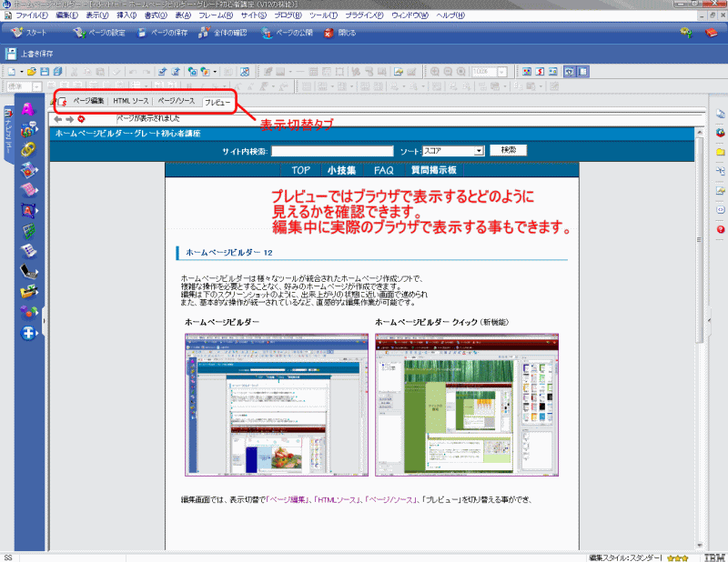Select the yellow folder film icon in left sidebar
This screenshot has width=728, height=562.
28,292
